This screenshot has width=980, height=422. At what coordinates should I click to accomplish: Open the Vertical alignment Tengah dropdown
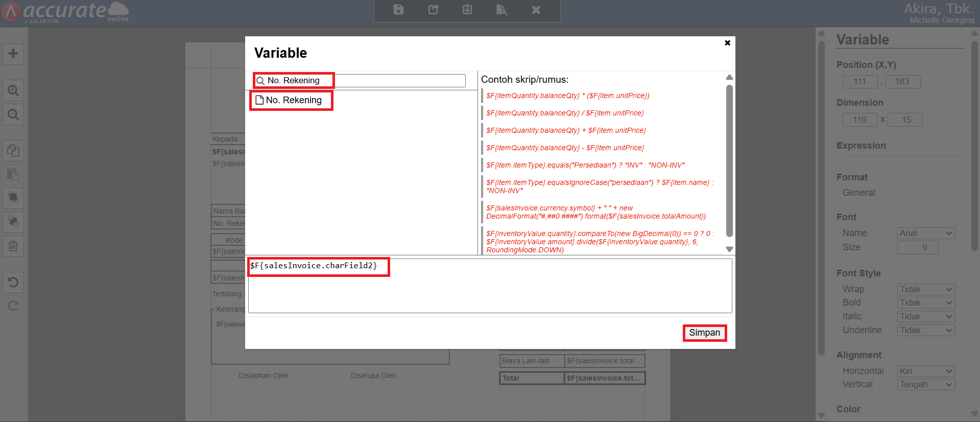tap(926, 385)
